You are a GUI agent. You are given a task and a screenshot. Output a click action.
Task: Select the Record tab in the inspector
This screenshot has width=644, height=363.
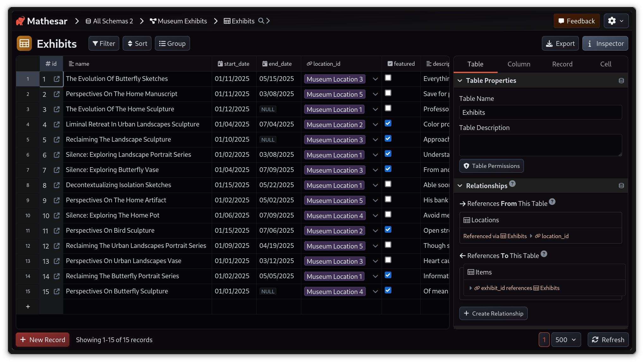562,64
